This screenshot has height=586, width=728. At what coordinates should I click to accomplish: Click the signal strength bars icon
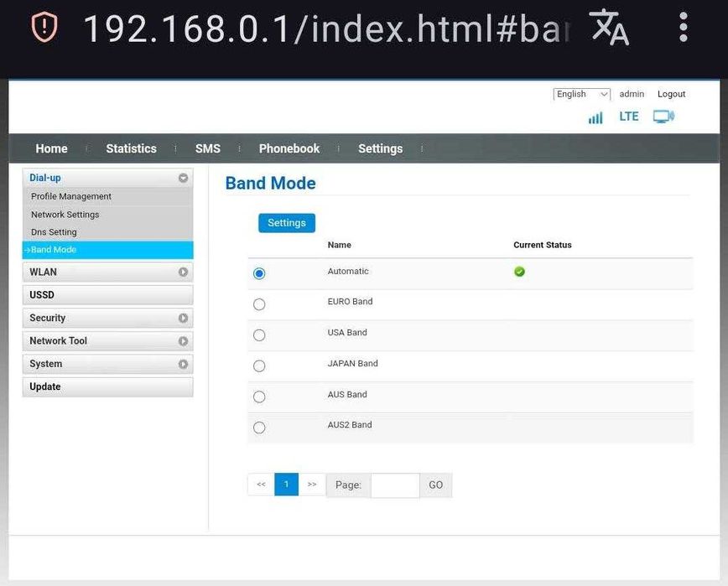[595, 117]
